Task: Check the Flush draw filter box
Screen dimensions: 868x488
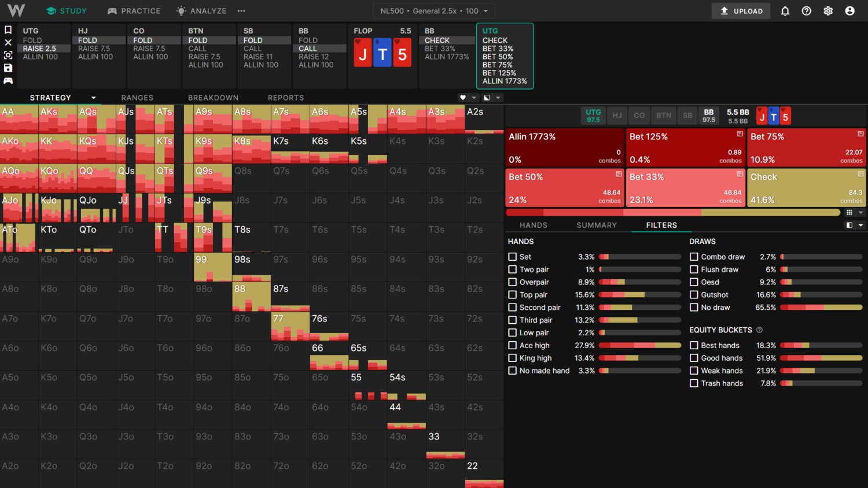Action: coord(694,269)
